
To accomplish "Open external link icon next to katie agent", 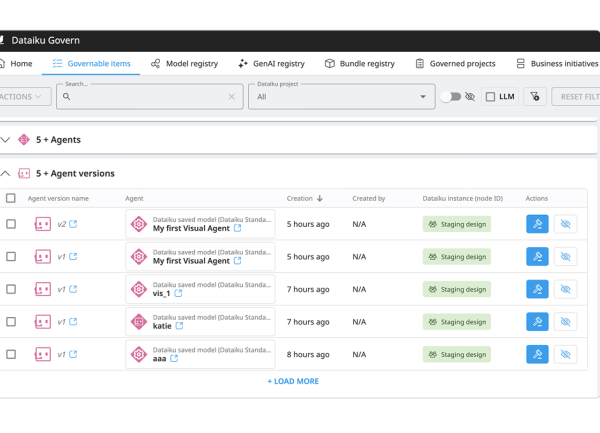I will point(180,326).
